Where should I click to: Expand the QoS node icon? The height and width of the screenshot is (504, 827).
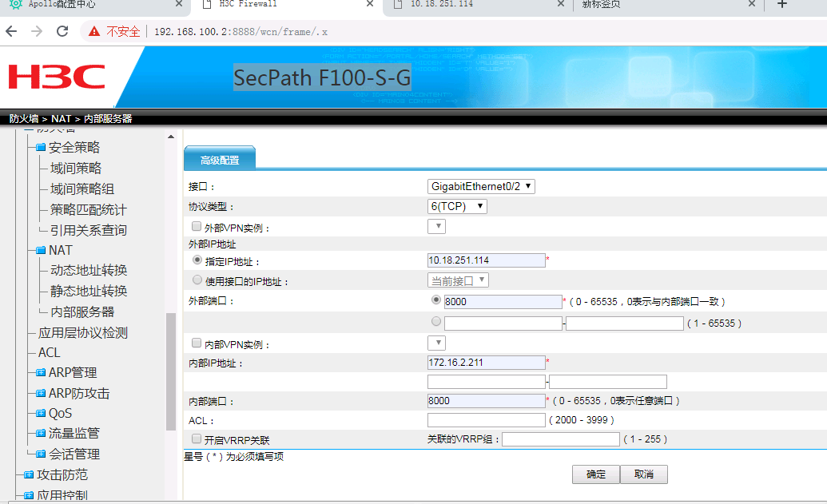pyautogui.click(x=41, y=413)
